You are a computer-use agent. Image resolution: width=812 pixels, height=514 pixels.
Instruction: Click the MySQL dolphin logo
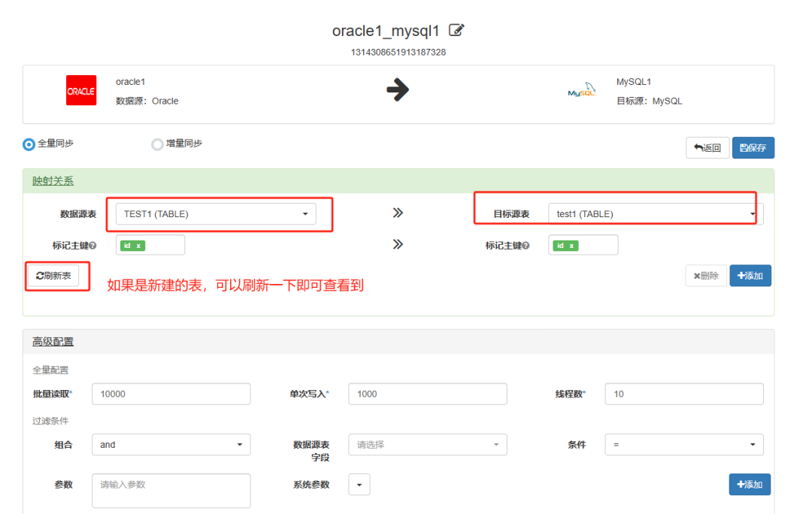pyautogui.click(x=582, y=89)
